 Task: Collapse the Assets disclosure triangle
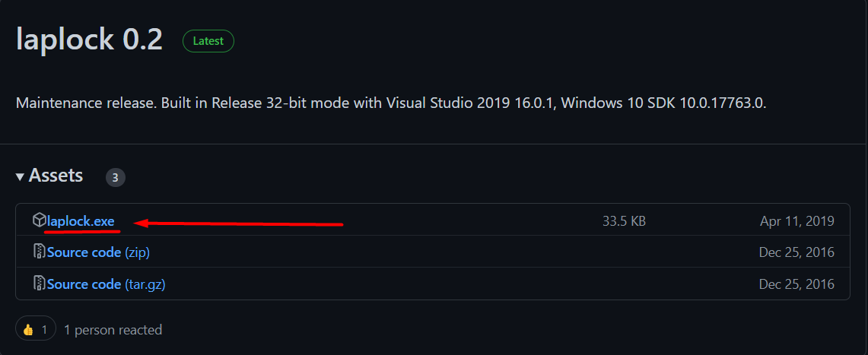pos(20,177)
